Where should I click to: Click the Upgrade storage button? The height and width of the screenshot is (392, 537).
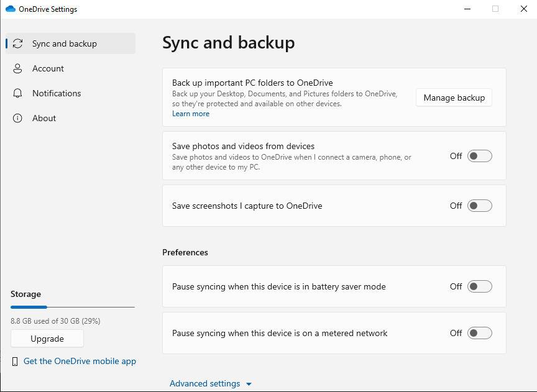click(47, 339)
